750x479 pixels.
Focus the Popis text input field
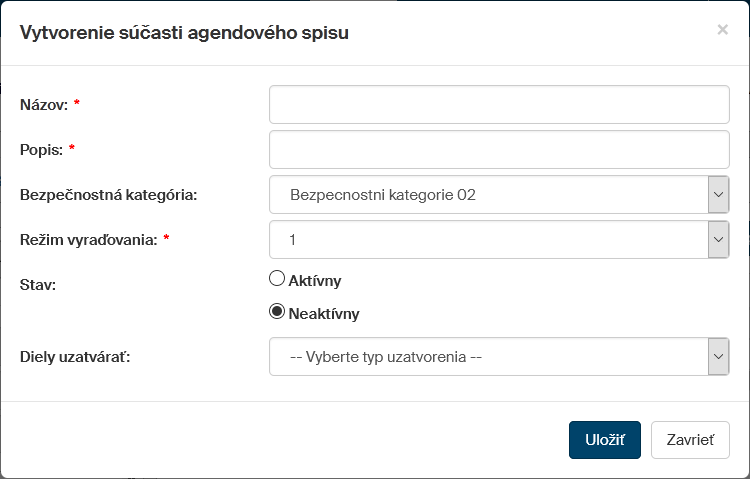pyautogui.click(x=499, y=150)
